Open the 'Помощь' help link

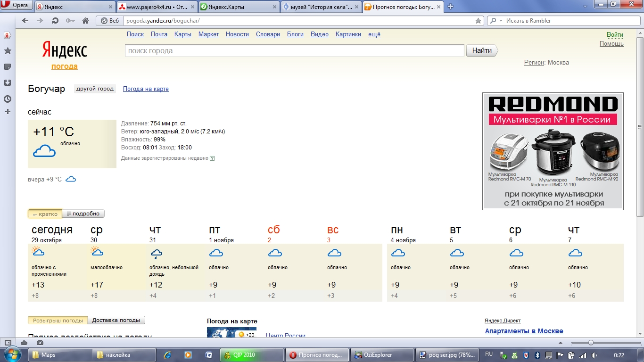click(x=611, y=44)
